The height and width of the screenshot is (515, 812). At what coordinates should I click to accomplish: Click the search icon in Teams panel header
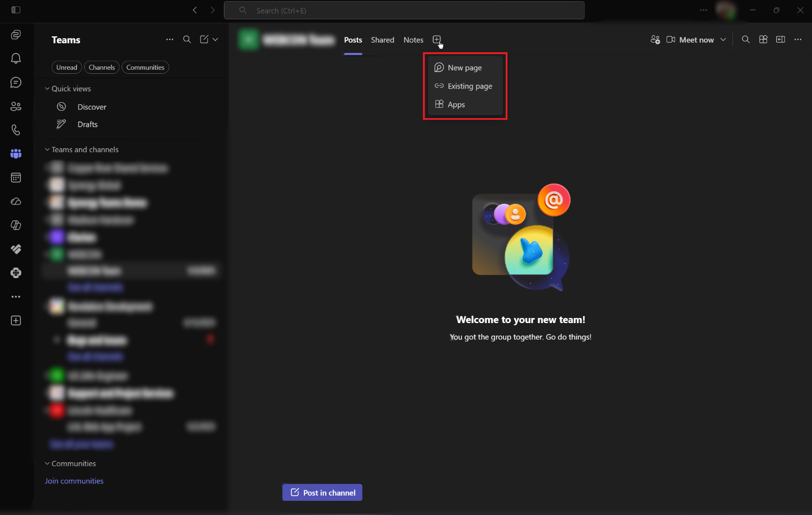[x=187, y=39]
